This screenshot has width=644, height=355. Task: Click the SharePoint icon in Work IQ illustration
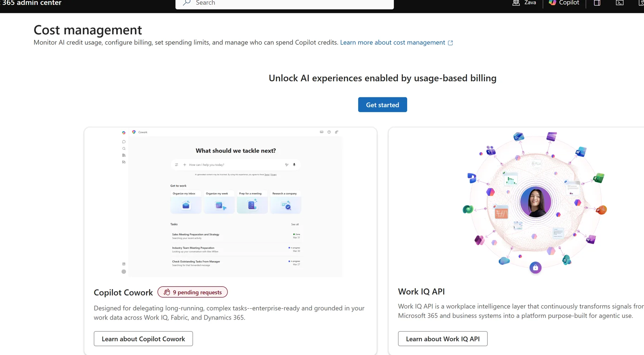(x=566, y=260)
